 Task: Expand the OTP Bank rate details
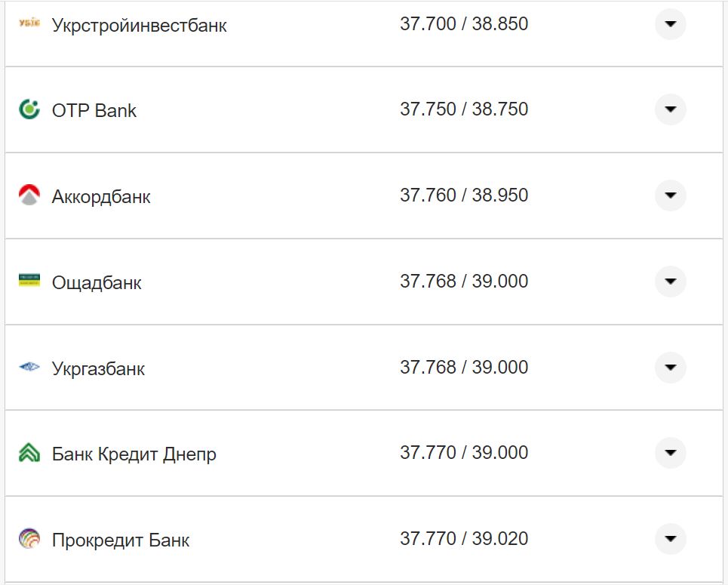[670, 109]
